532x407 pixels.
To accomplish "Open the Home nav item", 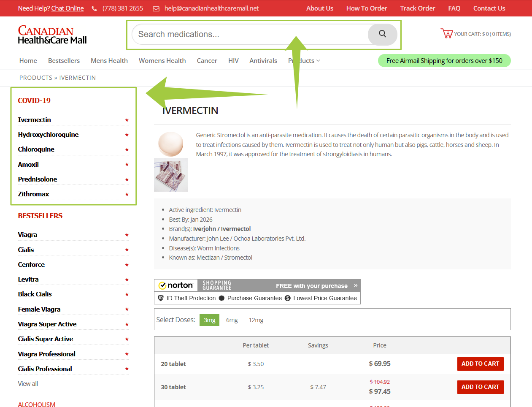I will [x=28, y=61].
